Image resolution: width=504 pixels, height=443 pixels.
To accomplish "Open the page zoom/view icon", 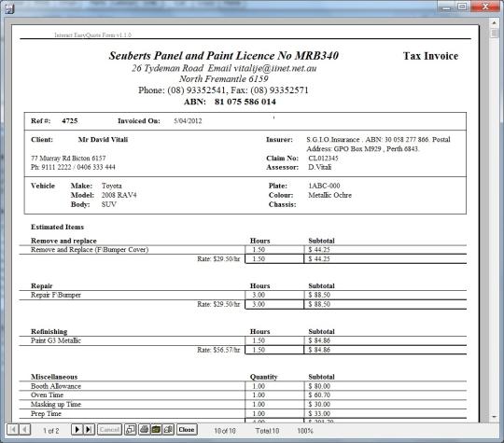I will click(x=130, y=430).
